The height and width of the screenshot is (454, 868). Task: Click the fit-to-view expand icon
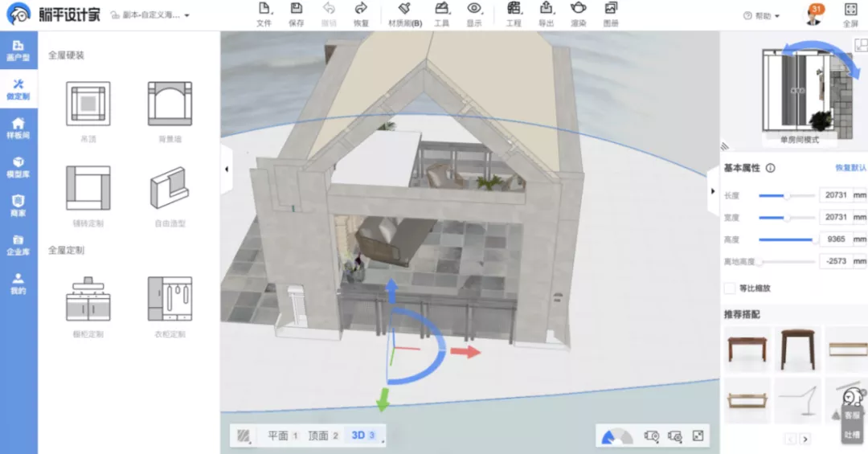698,436
